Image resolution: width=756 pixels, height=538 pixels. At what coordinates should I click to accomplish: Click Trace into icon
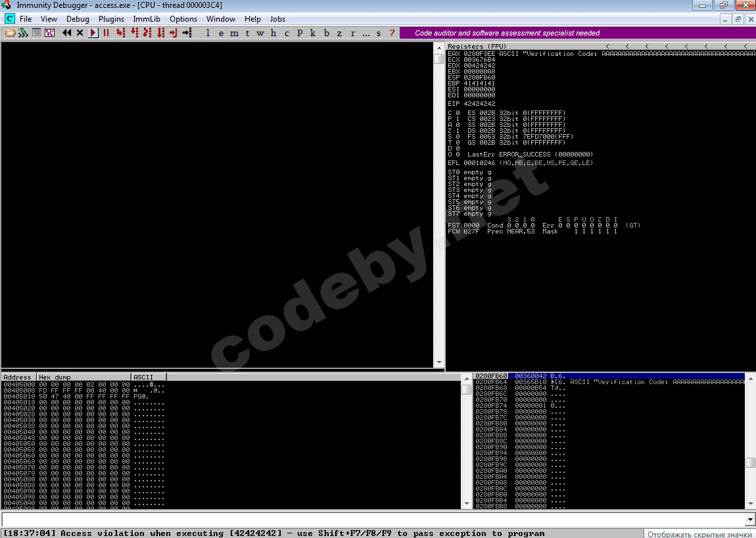click(147, 33)
